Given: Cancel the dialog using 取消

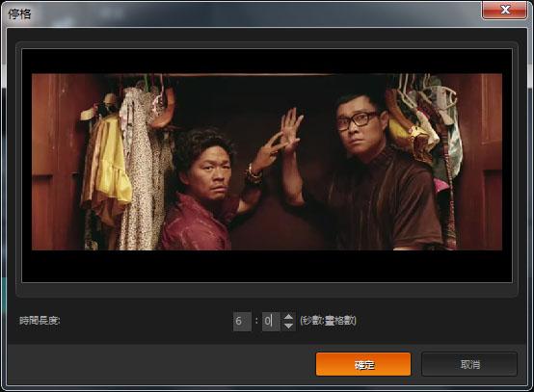Looking at the screenshot, I should 469,364.
